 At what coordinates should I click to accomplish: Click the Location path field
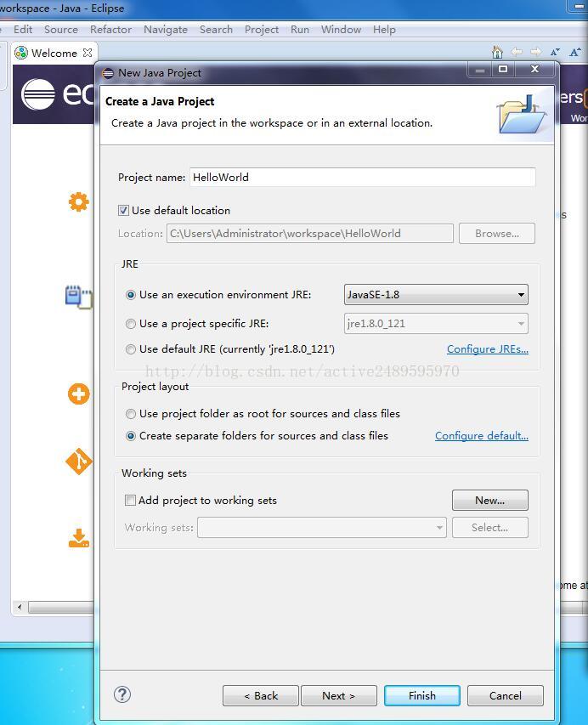[309, 234]
